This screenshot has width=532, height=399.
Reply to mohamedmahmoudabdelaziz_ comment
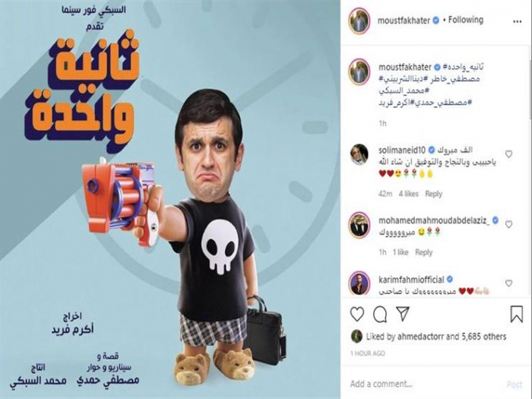(424, 252)
